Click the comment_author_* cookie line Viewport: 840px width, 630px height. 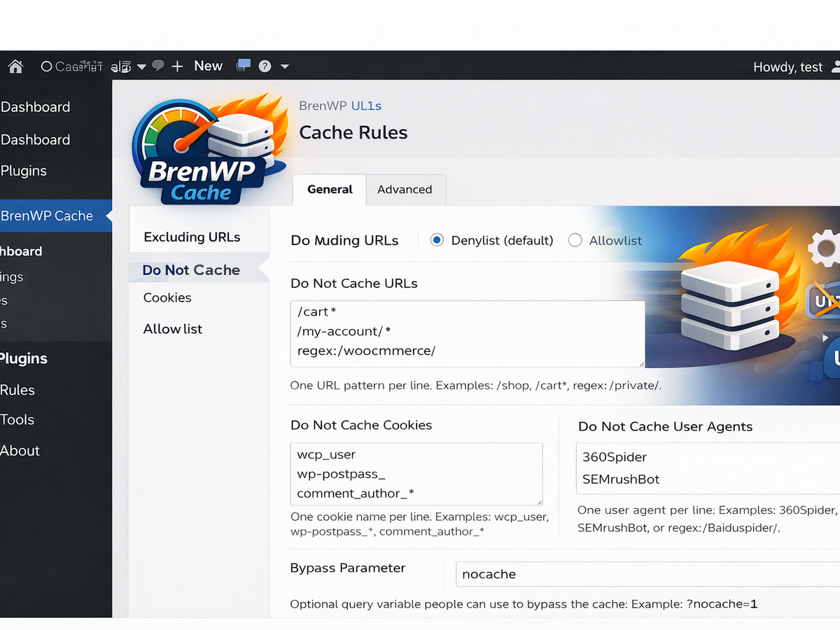[x=356, y=493]
